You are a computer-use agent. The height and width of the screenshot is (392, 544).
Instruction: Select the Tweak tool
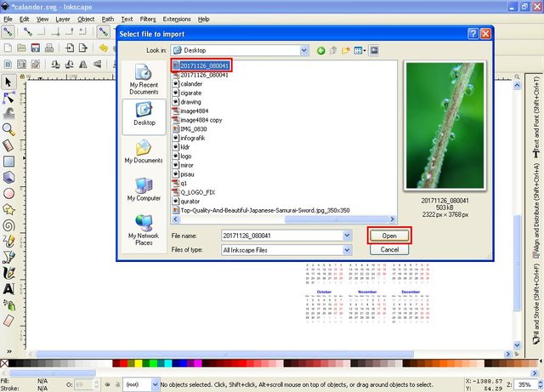point(8,113)
